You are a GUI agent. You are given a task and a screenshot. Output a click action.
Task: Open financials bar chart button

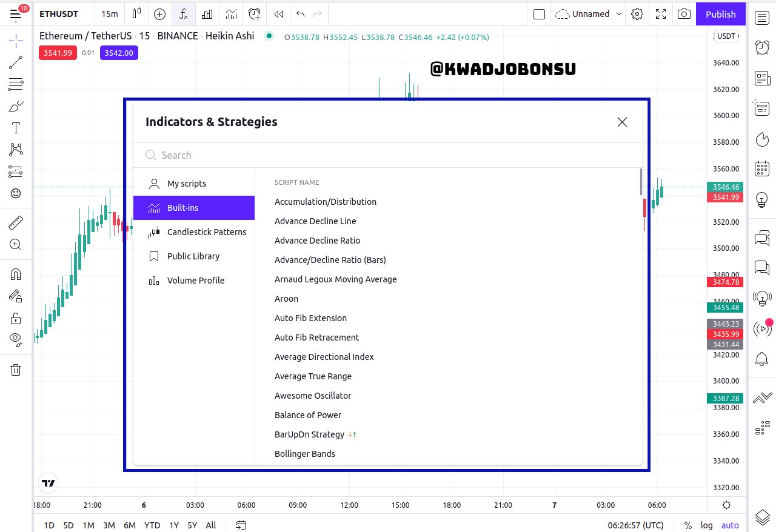[207, 13]
